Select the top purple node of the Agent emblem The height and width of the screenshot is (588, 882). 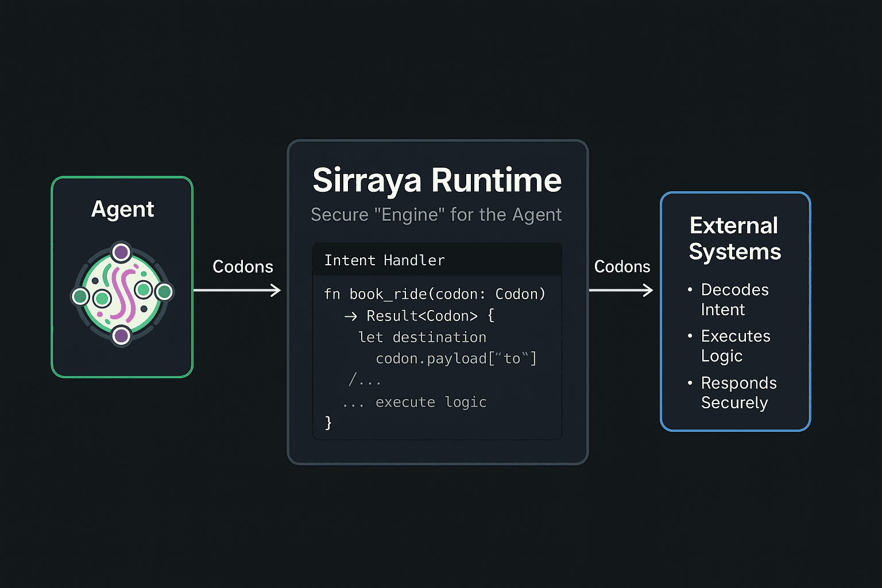(121, 252)
